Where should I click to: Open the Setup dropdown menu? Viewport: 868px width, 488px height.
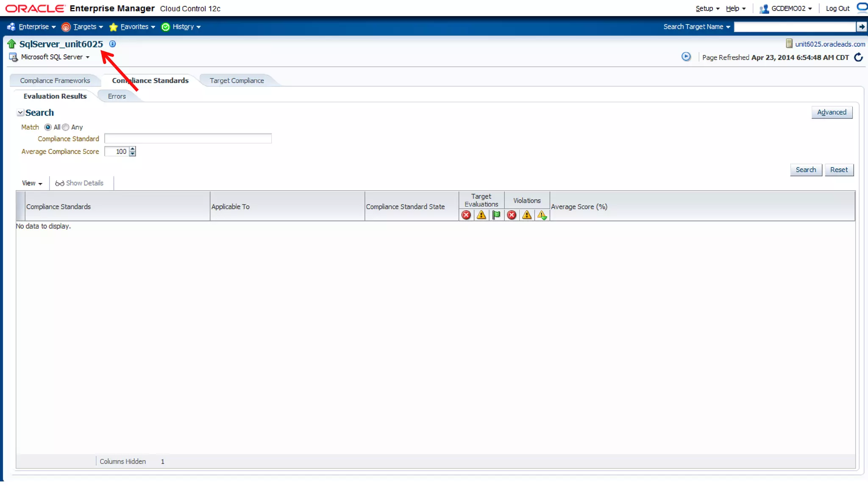click(x=707, y=8)
